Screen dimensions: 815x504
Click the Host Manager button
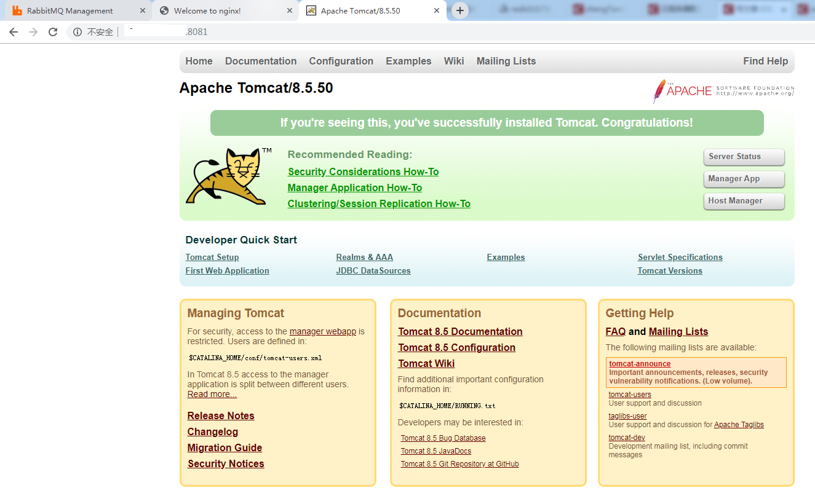pos(744,201)
